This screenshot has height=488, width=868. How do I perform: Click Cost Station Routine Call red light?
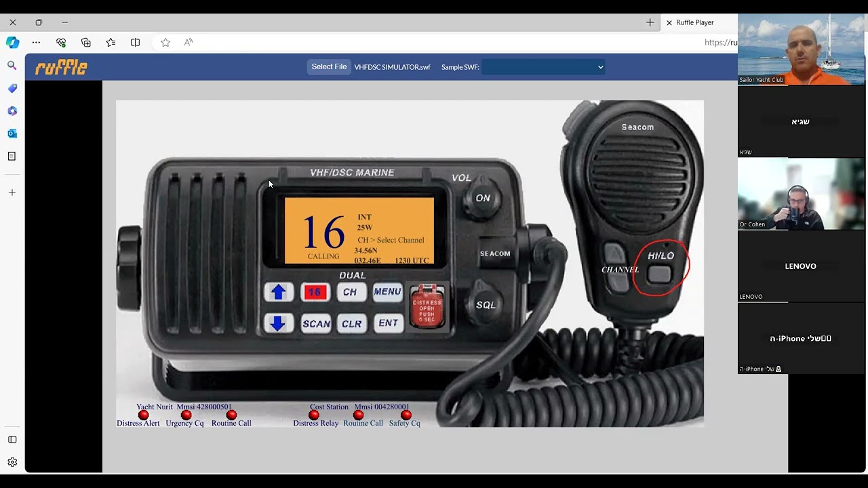[359, 415]
